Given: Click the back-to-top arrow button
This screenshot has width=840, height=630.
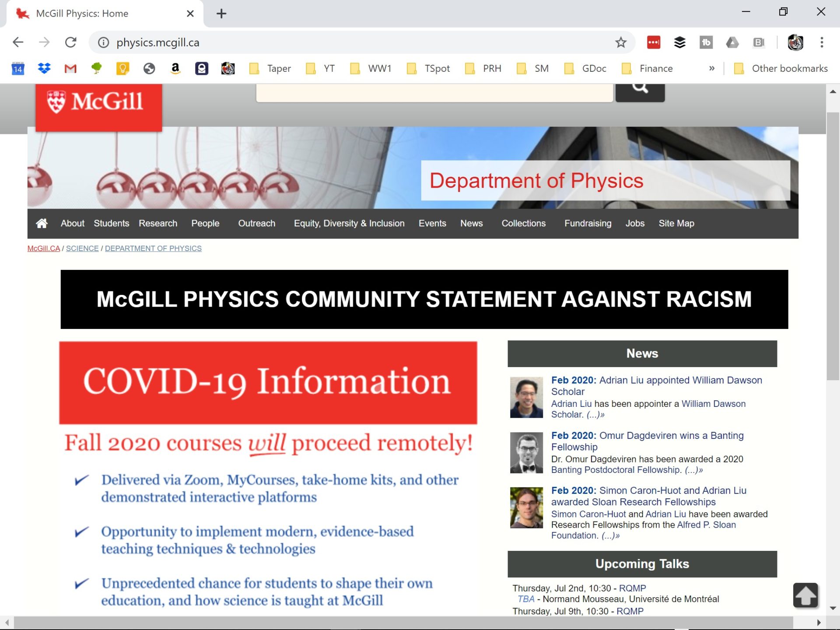Looking at the screenshot, I should click(x=805, y=595).
